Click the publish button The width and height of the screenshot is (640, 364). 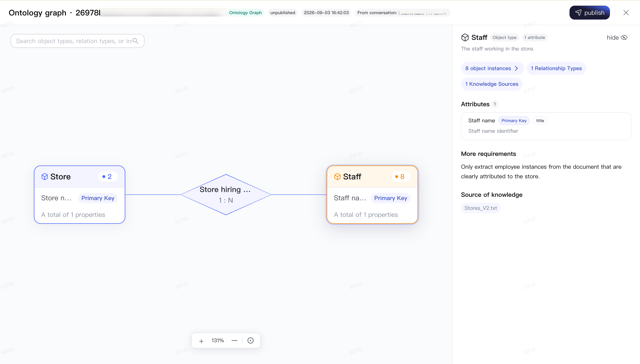pyautogui.click(x=589, y=13)
